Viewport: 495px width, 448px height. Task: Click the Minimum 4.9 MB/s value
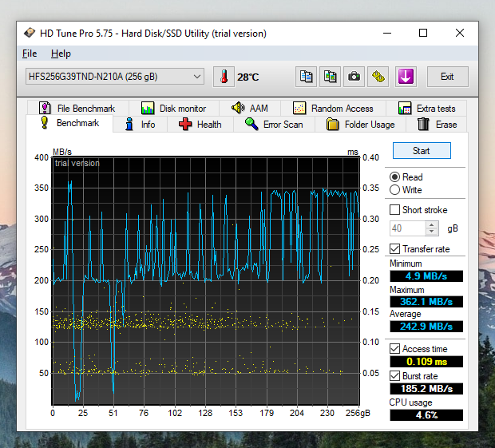tap(426, 276)
